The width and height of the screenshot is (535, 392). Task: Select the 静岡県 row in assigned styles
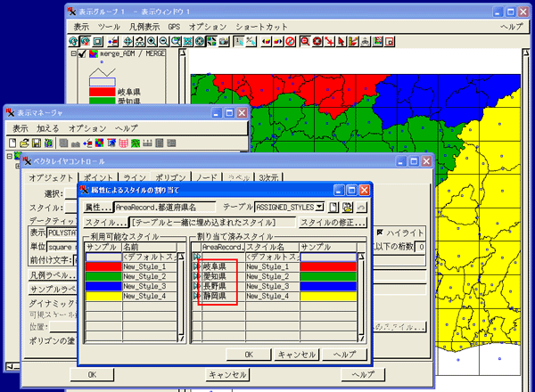click(215, 296)
